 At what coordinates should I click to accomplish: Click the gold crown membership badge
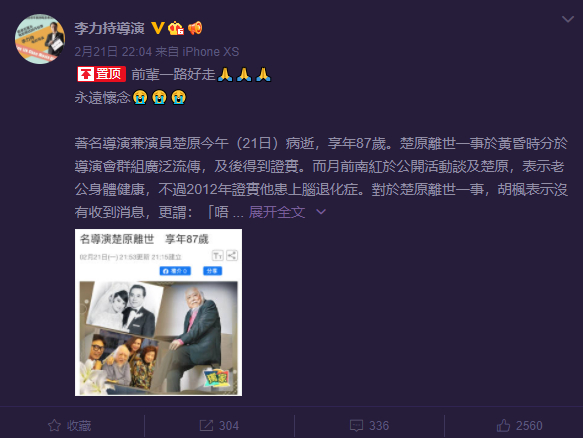click(176, 28)
